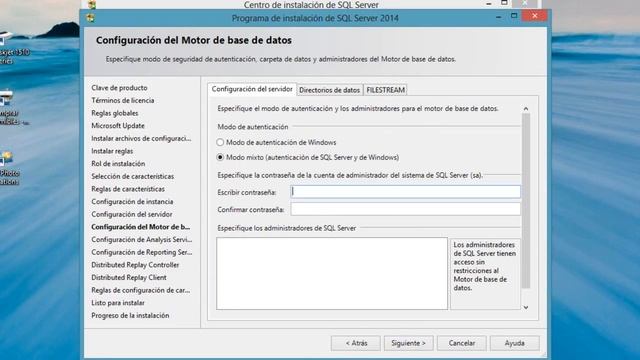
Task: Select Modo mixto authentication radio button
Action: [220, 157]
